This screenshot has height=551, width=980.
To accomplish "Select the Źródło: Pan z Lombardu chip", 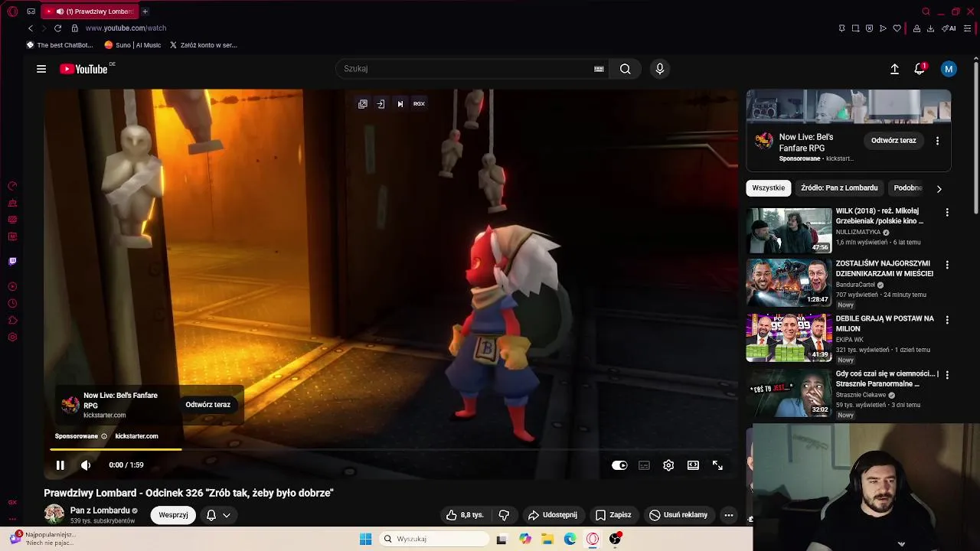I will [x=839, y=187].
